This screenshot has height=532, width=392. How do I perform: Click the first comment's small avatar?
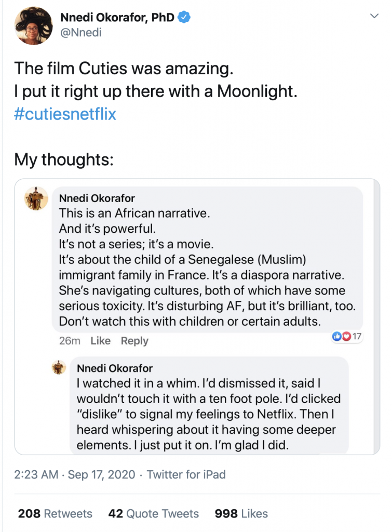pos(36,198)
